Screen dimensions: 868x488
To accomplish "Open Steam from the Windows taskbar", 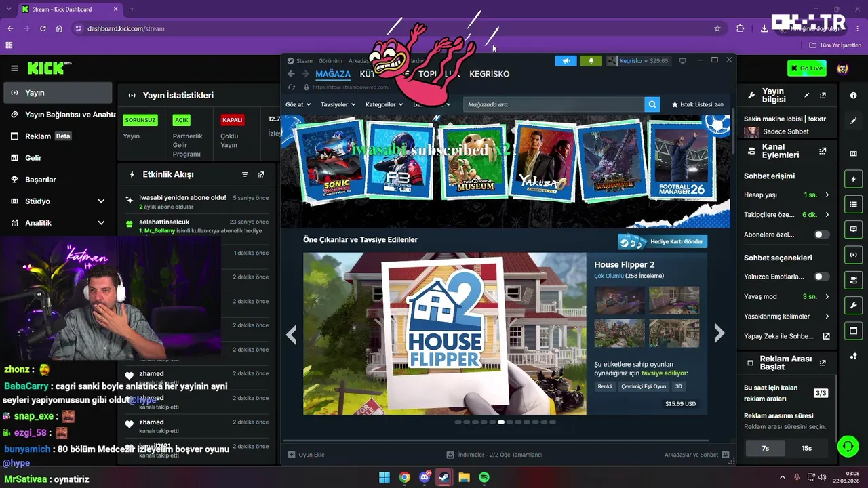I will click(x=444, y=477).
